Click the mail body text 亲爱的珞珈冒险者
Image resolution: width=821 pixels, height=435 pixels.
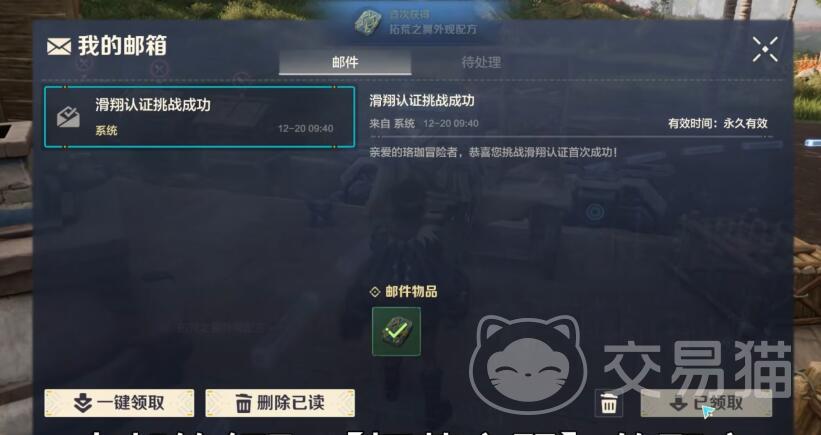493,152
